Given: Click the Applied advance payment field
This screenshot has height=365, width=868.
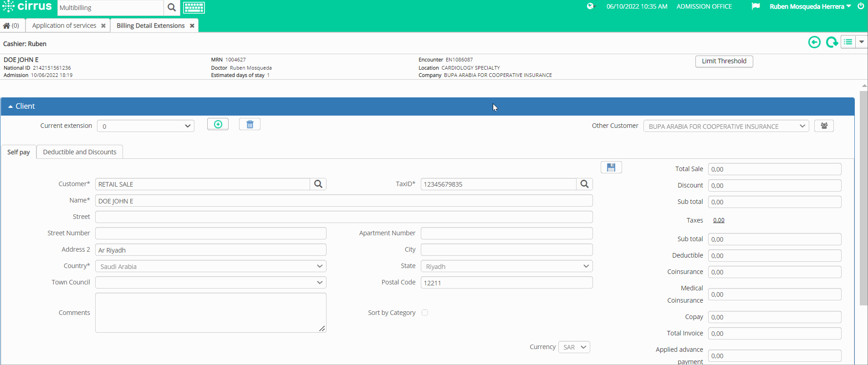Looking at the screenshot, I should [775, 355].
